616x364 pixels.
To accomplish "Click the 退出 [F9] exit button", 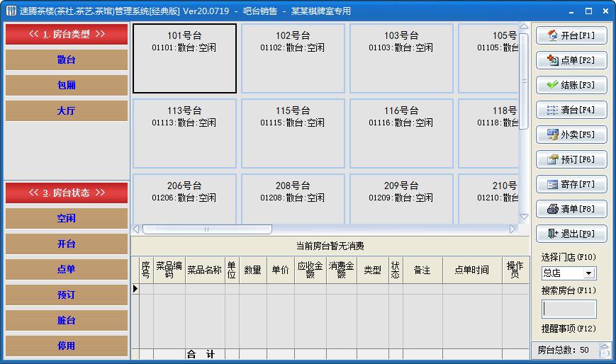I will point(571,234).
